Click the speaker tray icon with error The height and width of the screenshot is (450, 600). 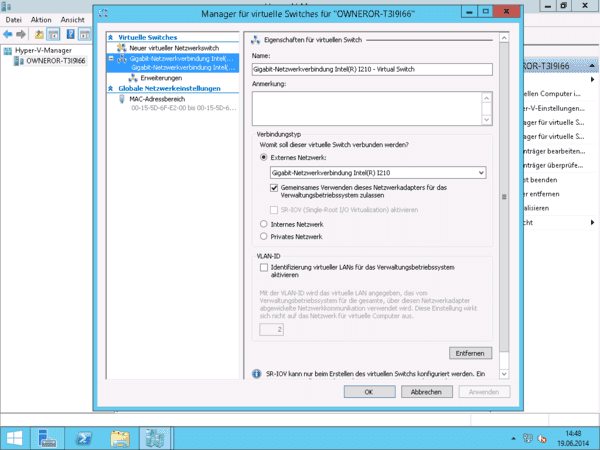[x=542, y=439]
